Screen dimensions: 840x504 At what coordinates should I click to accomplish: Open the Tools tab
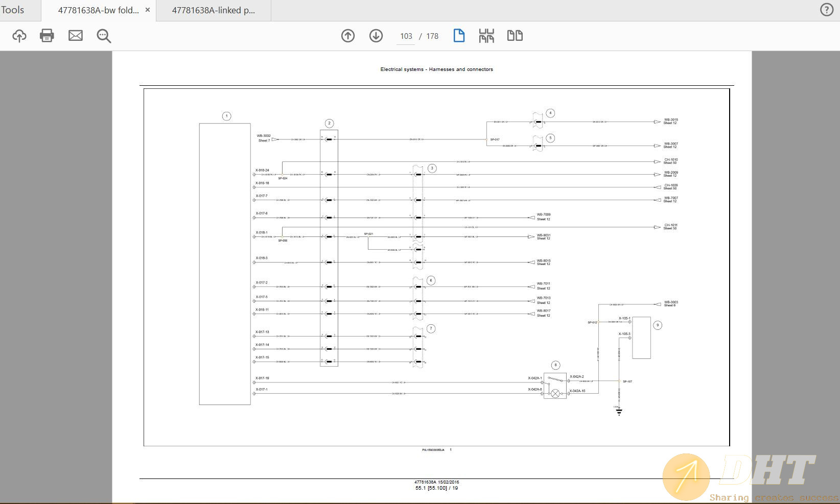pyautogui.click(x=13, y=10)
